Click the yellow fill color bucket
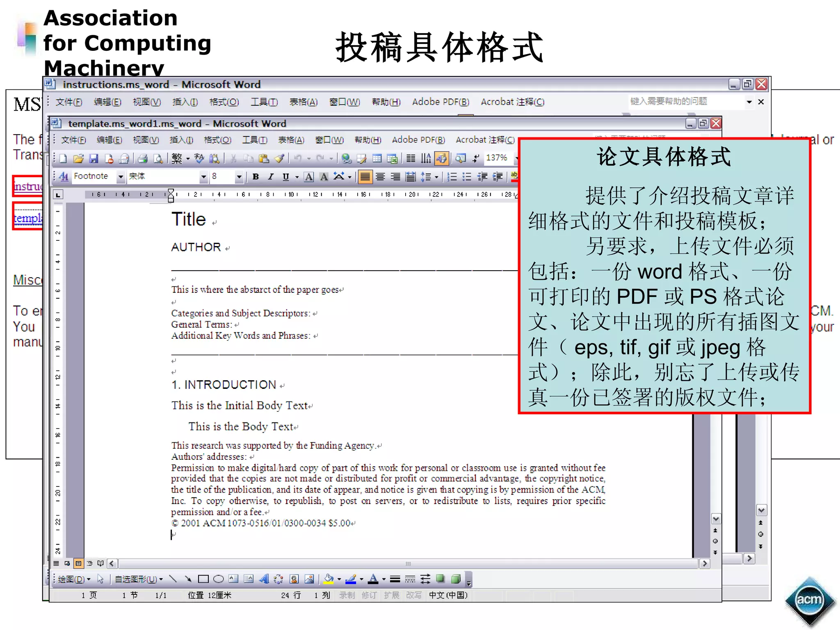The height and width of the screenshot is (630, 840). pyautogui.click(x=329, y=579)
